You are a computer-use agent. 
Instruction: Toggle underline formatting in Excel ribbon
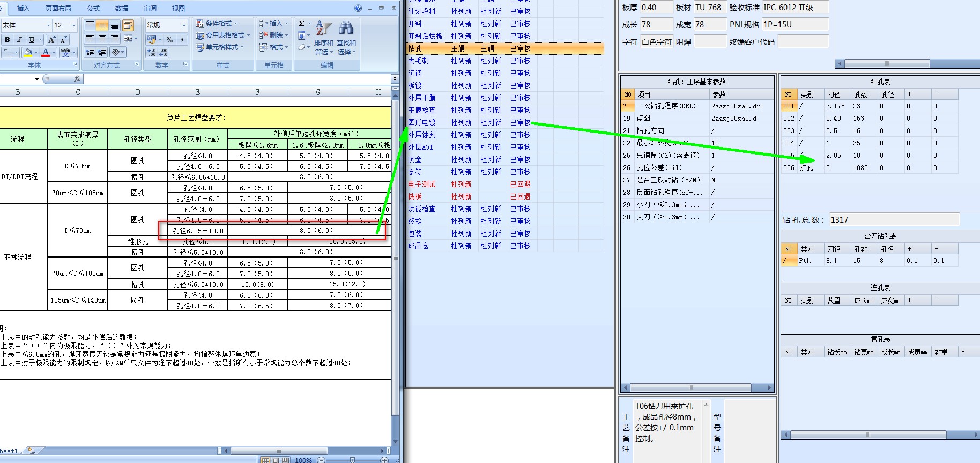(32, 40)
